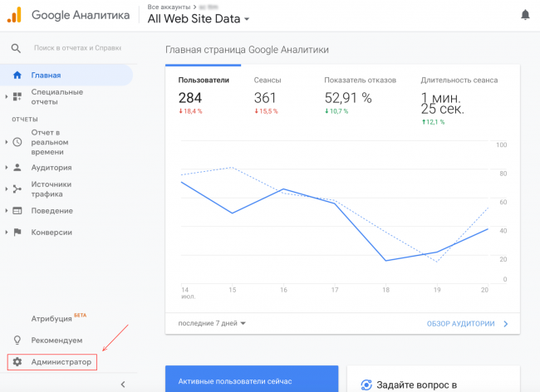Image resolution: width=540 pixels, height=392 pixels.
Task: Expand the Источники трафика section
Action: pyautogui.click(x=7, y=189)
